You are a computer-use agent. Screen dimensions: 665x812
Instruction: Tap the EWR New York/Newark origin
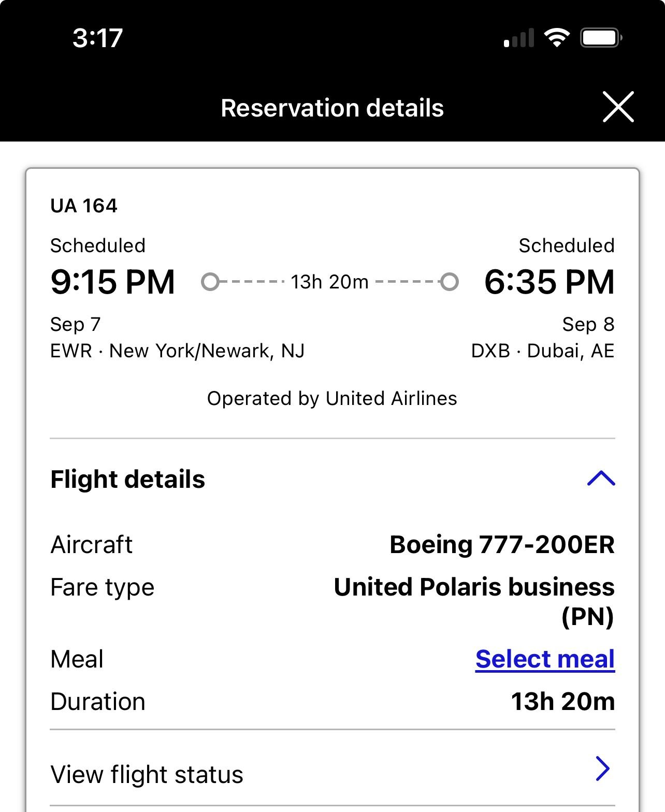pyautogui.click(x=177, y=351)
